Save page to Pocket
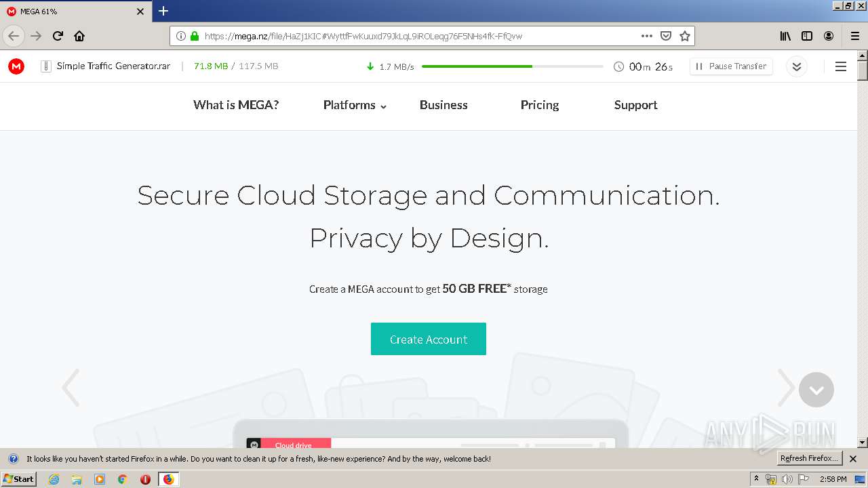Screen dimensions: 868x488 (x=666, y=36)
